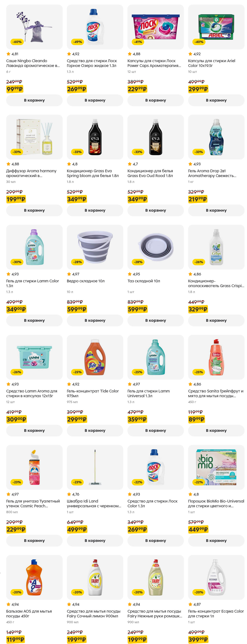Click the -49% badge on Лоск Горное Озеро
The height and width of the screenshot is (644, 247).
pos(77,42)
